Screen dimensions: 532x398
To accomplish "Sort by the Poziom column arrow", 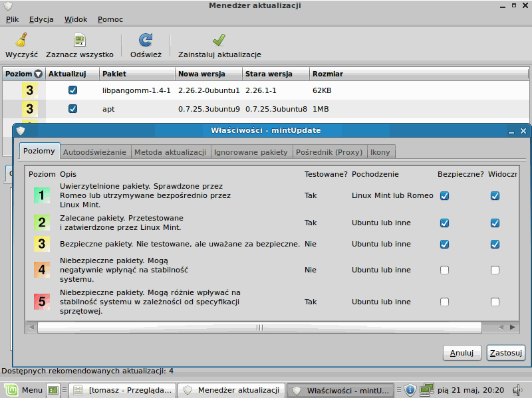I will pos(38,74).
